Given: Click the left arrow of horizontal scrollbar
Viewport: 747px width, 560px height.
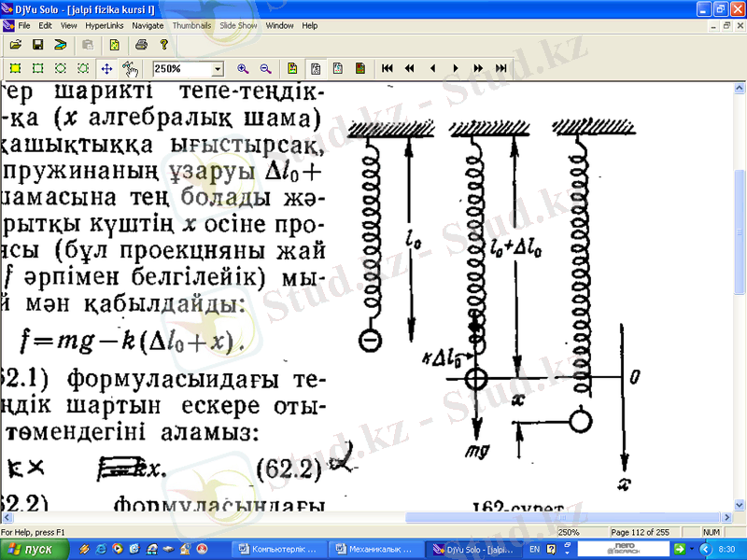Looking at the screenshot, I should point(7,517).
